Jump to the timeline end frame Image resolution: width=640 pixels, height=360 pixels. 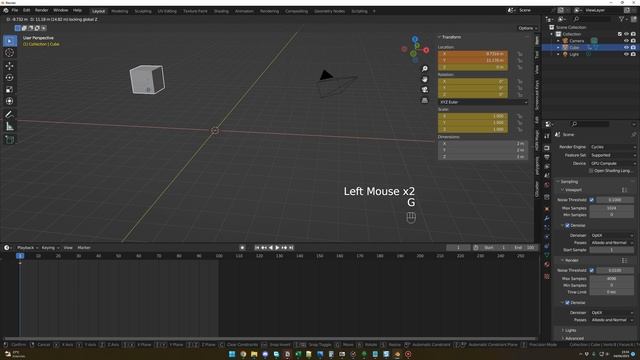291,248
